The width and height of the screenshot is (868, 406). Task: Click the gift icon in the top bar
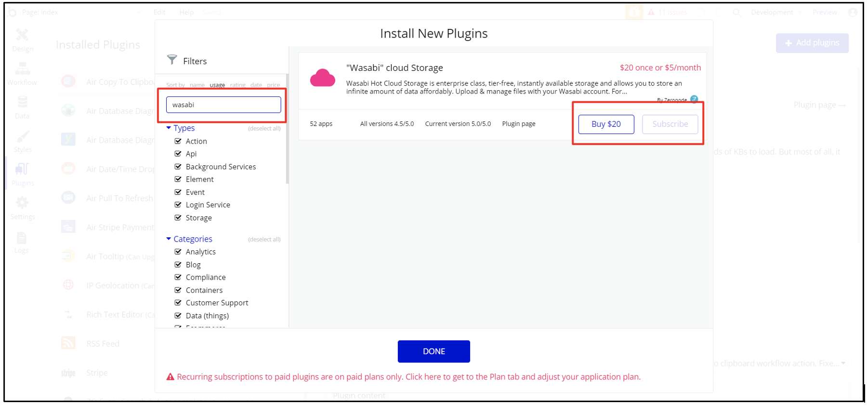pyautogui.click(x=634, y=12)
